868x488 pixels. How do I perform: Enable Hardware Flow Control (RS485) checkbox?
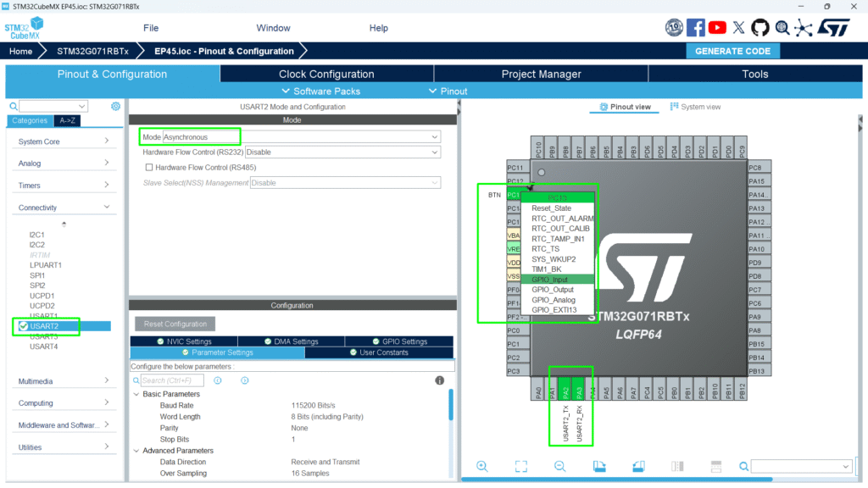pyautogui.click(x=149, y=168)
